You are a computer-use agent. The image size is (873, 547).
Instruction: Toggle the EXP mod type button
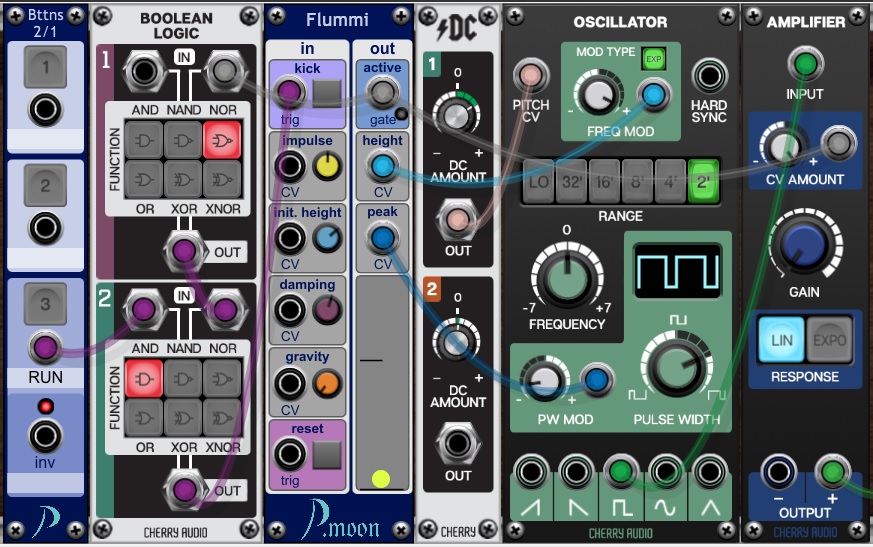click(x=653, y=58)
